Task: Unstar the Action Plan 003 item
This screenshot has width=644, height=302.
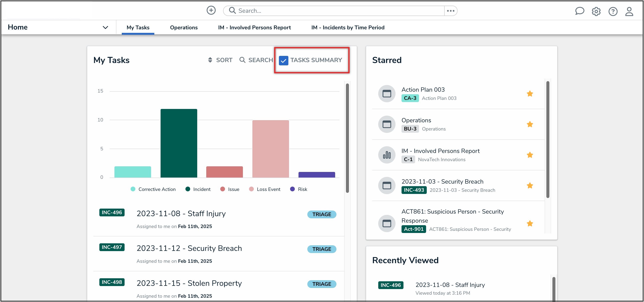Action: (x=530, y=94)
